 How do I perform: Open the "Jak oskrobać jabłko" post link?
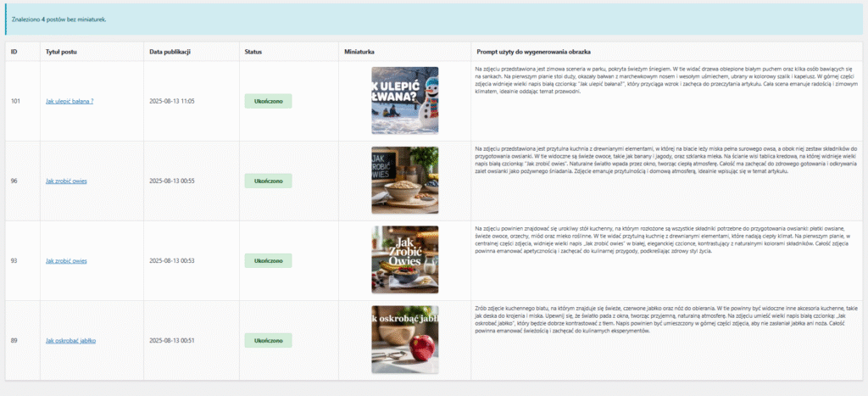click(70, 340)
